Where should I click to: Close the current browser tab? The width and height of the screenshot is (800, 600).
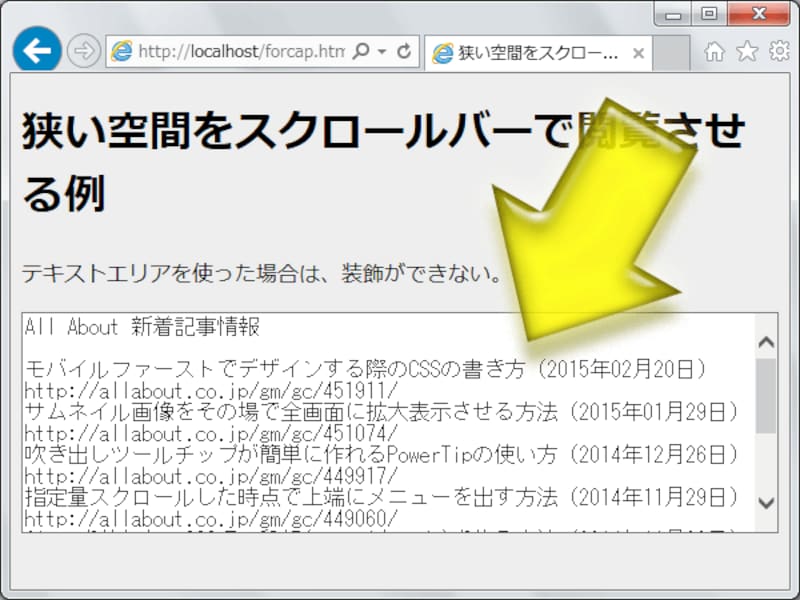point(639,51)
